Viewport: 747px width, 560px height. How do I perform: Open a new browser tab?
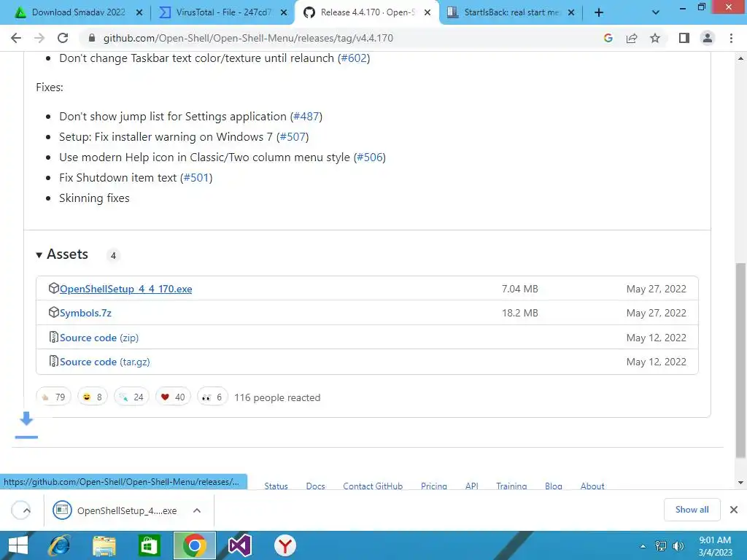click(599, 13)
